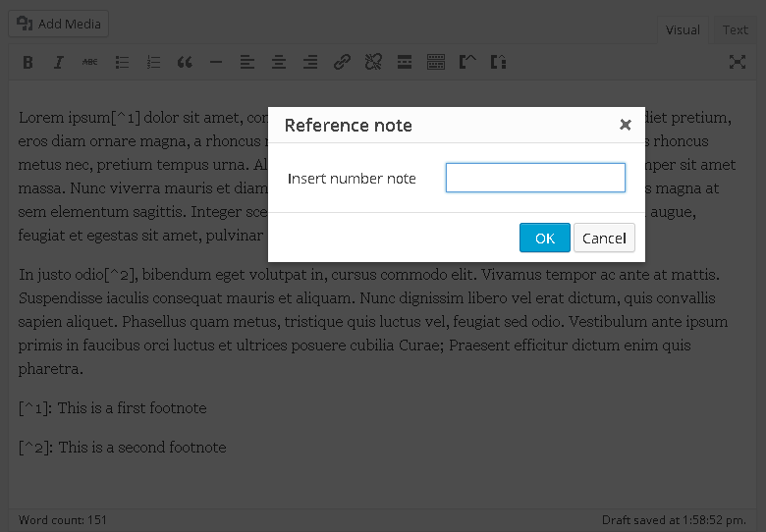Cancel the Reference note dialog

click(604, 239)
